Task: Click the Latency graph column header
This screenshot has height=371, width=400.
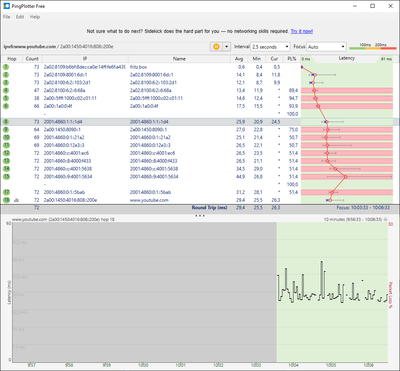Action: (347, 58)
